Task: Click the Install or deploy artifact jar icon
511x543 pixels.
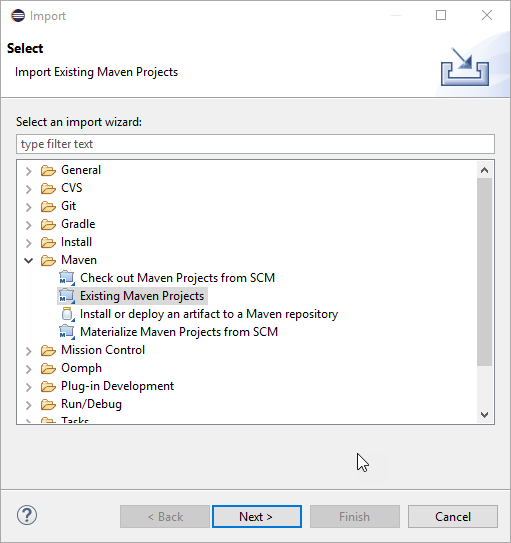Action: coord(68,314)
